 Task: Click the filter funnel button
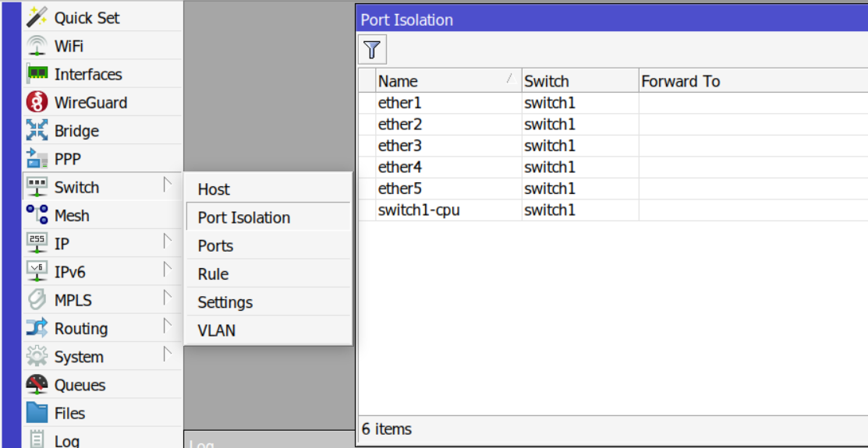click(372, 51)
